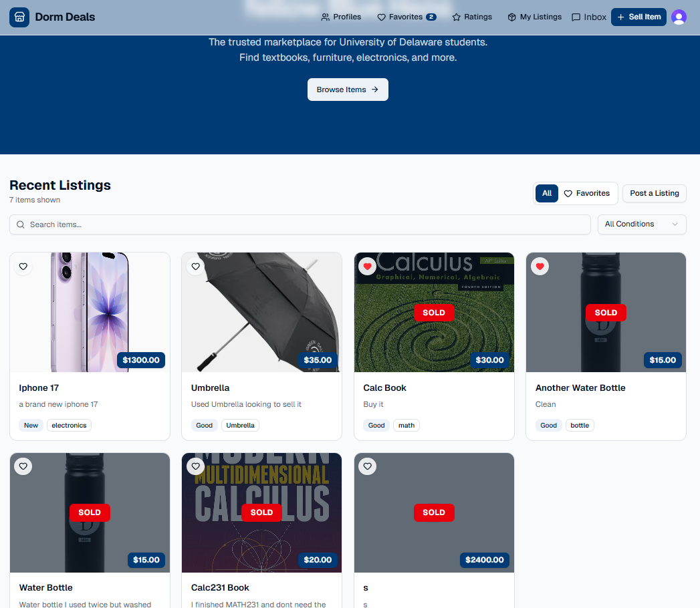Click the Water Bottle listing title

[46, 587]
